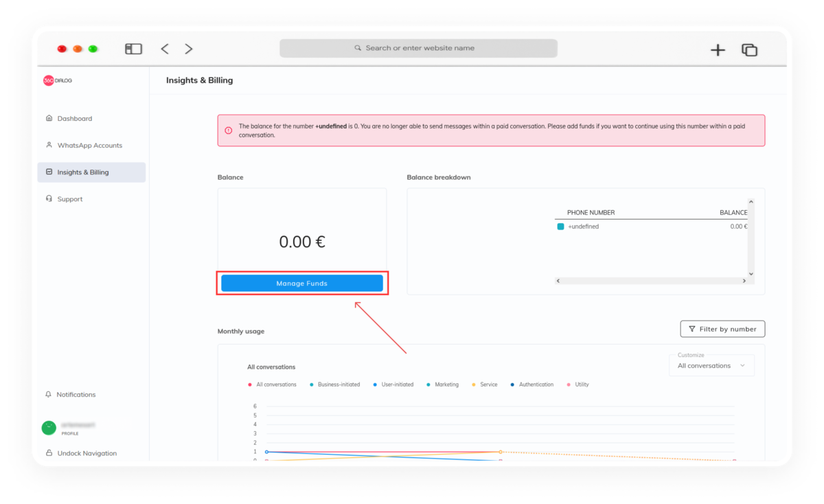The height and width of the screenshot is (504, 824).
Task: Click the breakdown table scroll-down arrow
Action: pyautogui.click(x=751, y=273)
